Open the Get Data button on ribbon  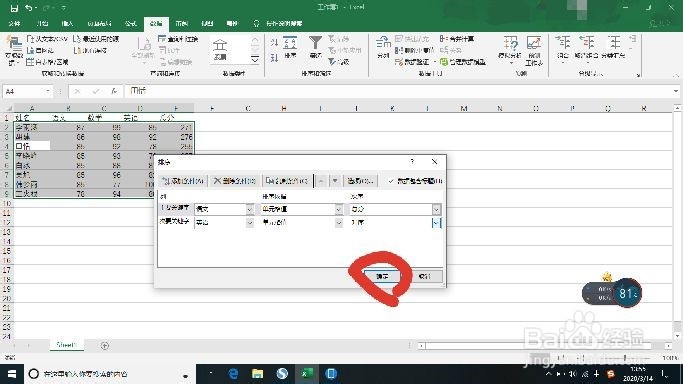(14, 51)
